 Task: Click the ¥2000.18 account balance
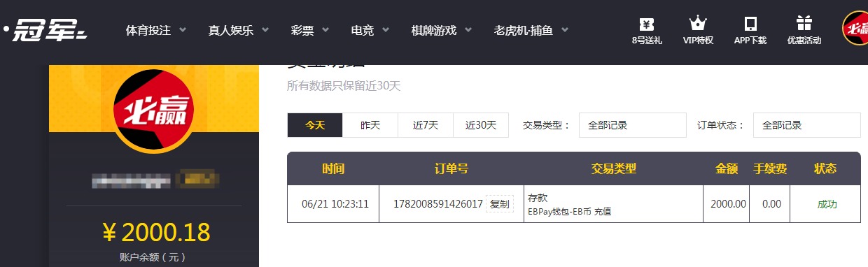(x=156, y=231)
